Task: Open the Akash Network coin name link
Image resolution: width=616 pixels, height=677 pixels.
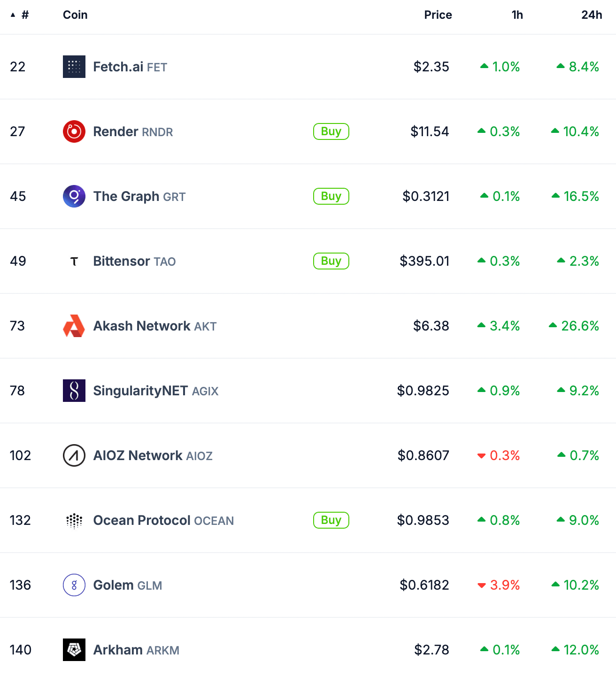Action: tap(141, 326)
